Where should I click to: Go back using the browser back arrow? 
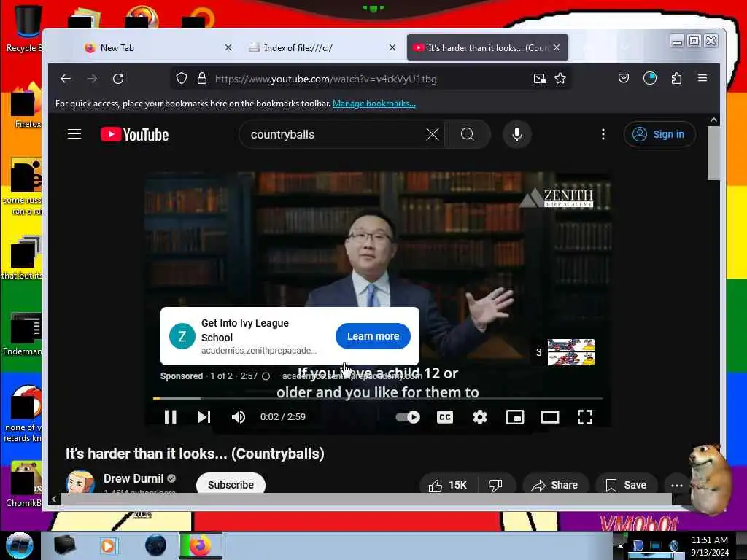[65, 79]
